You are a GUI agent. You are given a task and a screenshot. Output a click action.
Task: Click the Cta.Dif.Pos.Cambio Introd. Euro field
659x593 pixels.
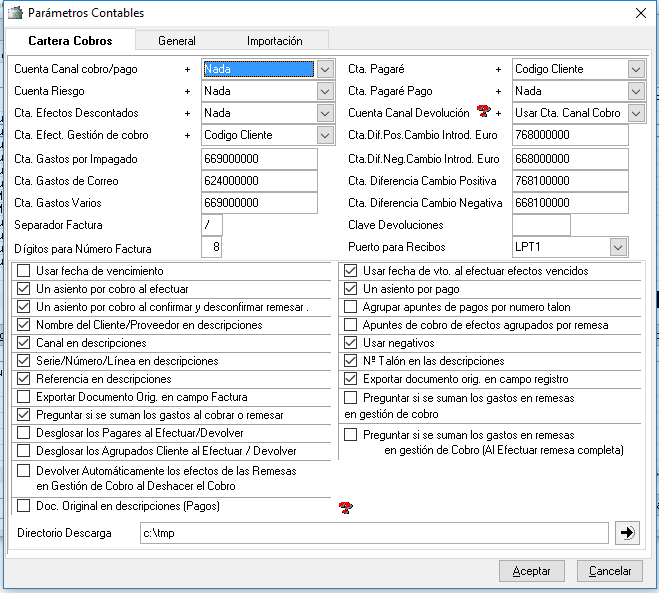[x=570, y=135]
